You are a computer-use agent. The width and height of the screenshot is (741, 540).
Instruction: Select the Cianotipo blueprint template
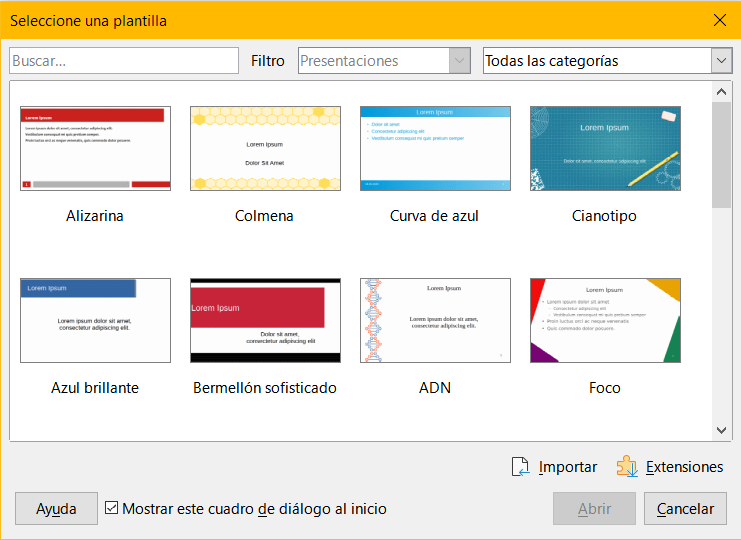coord(605,148)
